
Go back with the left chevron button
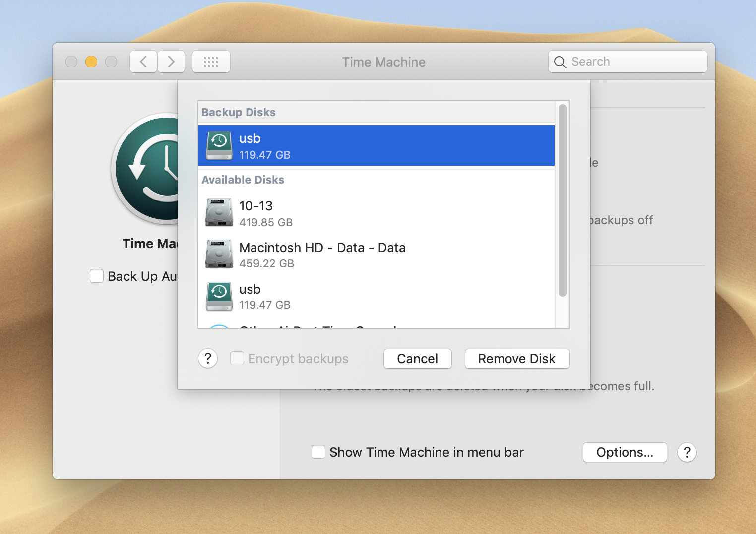click(143, 62)
